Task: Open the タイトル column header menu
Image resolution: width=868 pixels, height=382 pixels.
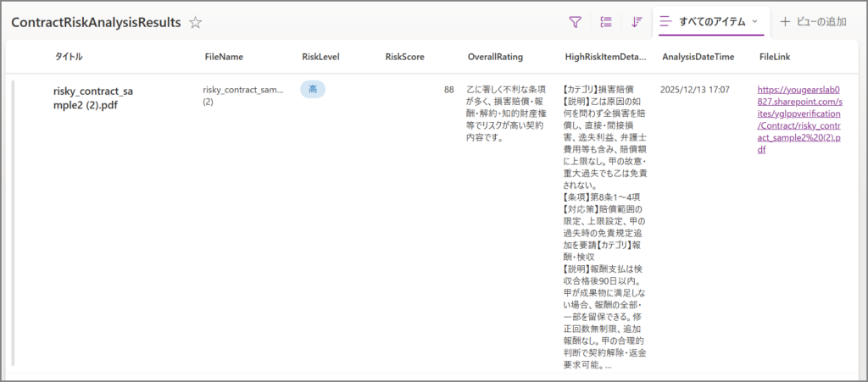Action: pyautogui.click(x=70, y=57)
